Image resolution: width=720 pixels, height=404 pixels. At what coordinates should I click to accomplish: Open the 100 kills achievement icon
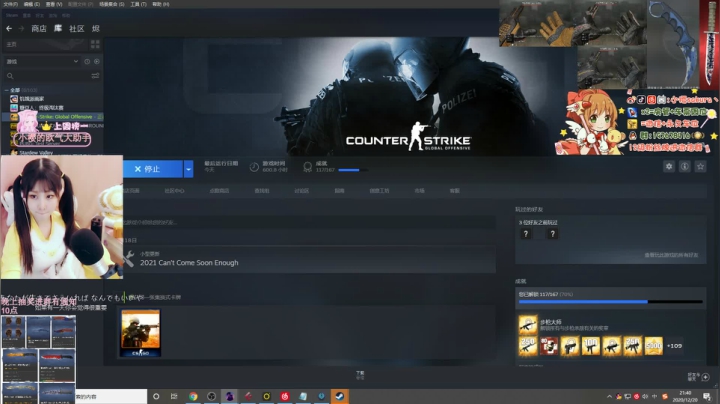[x=591, y=346]
